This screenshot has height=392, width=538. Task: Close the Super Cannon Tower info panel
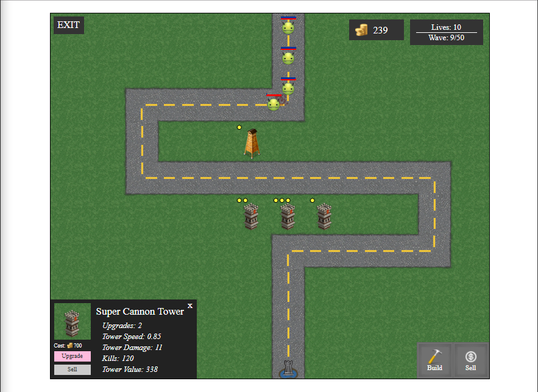[190, 306]
